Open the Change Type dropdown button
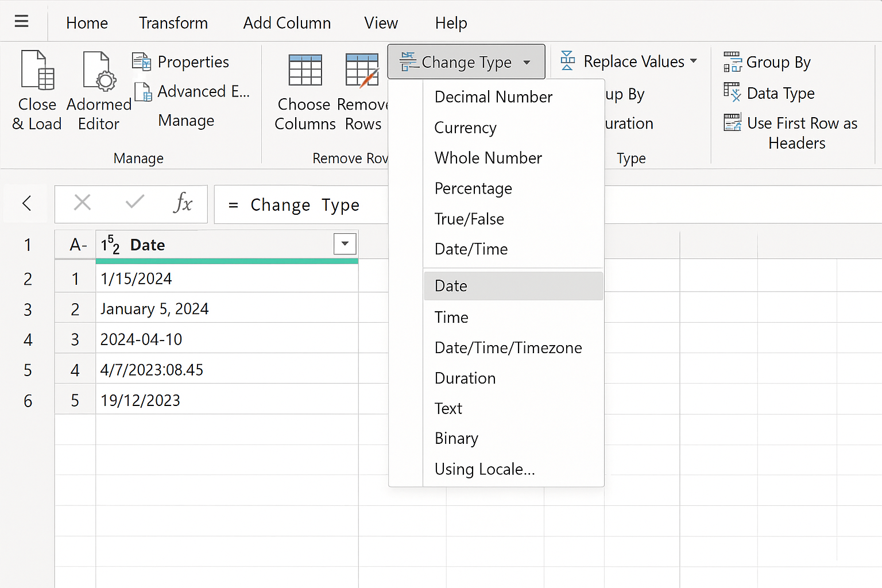The image size is (882, 588). tap(466, 61)
